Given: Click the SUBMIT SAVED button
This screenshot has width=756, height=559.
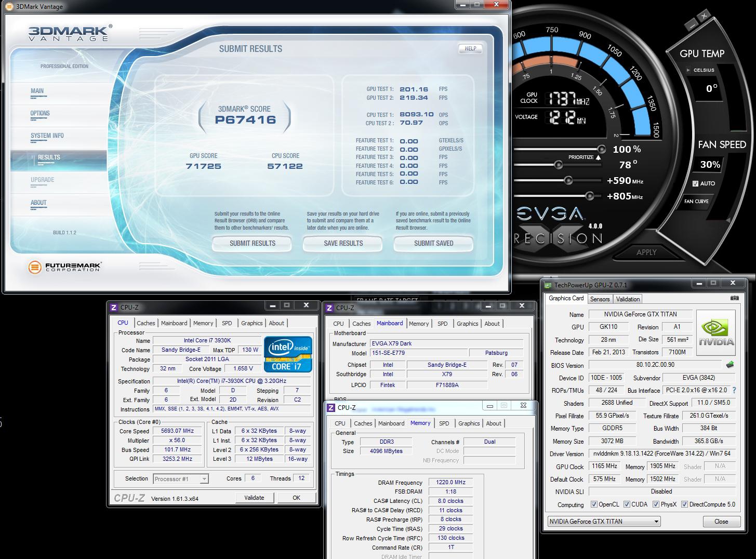Looking at the screenshot, I should tap(433, 243).
